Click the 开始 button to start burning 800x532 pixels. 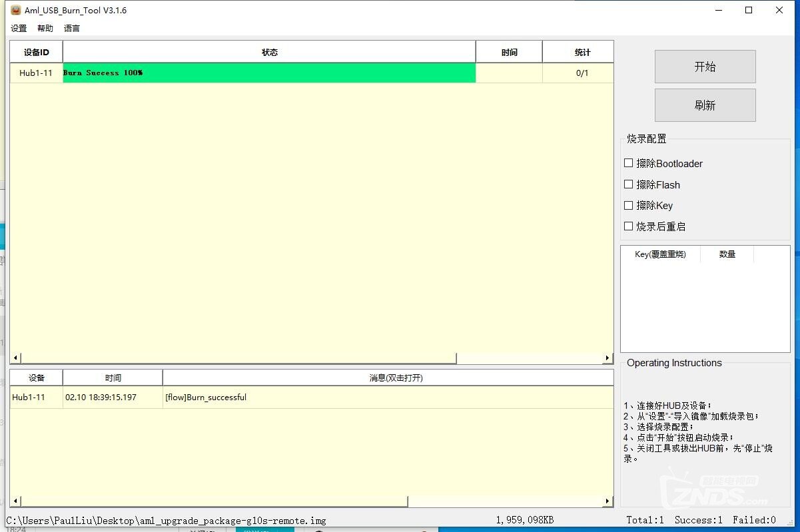[x=705, y=67]
